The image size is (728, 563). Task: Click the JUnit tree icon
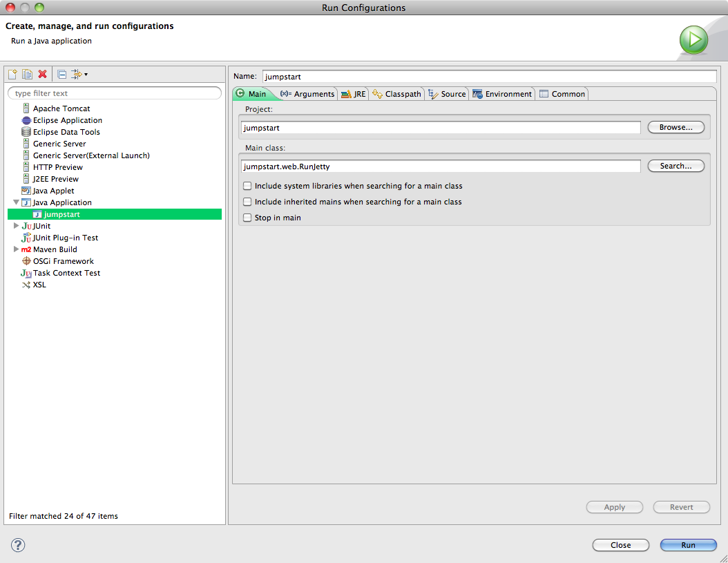pos(26,226)
